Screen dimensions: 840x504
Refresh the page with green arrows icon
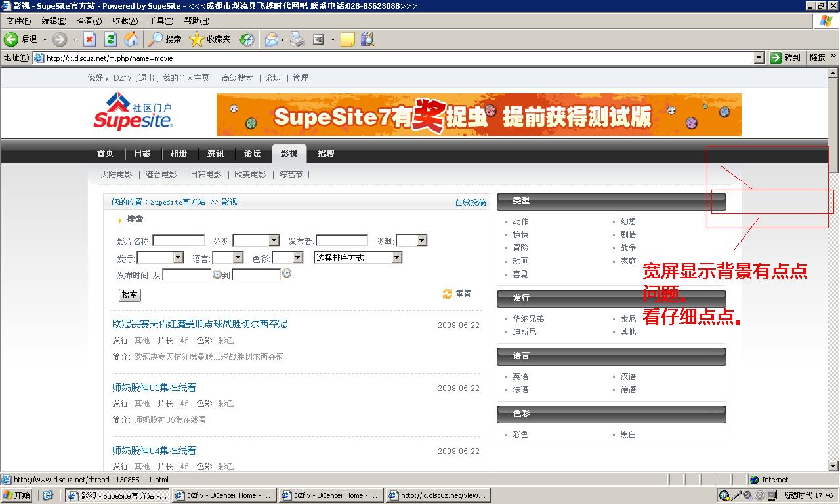point(110,39)
